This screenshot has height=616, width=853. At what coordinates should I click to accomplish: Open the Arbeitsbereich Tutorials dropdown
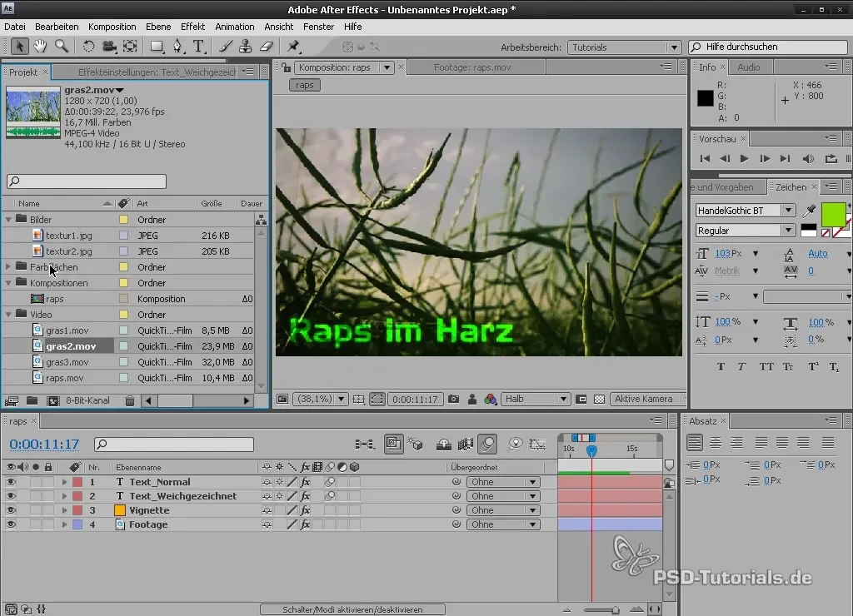click(x=624, y=47)
